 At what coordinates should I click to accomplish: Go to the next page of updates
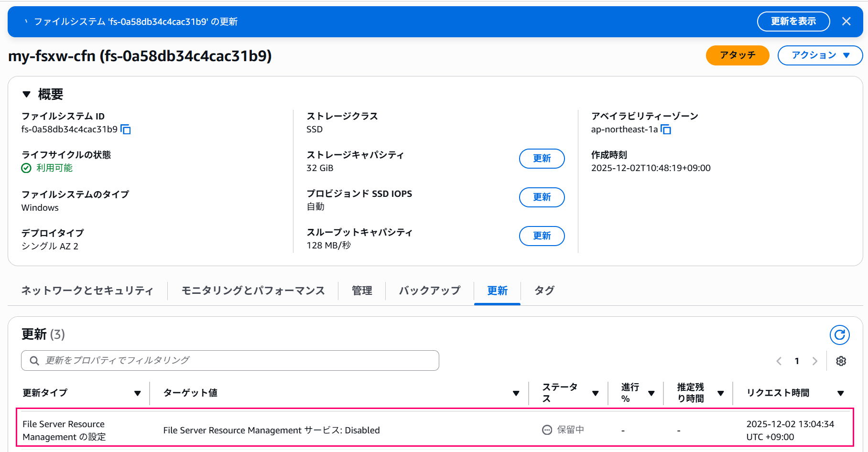point(814,361)
